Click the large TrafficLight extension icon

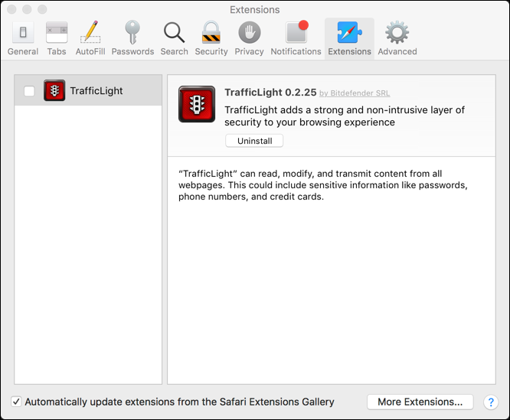coord(197,104)
